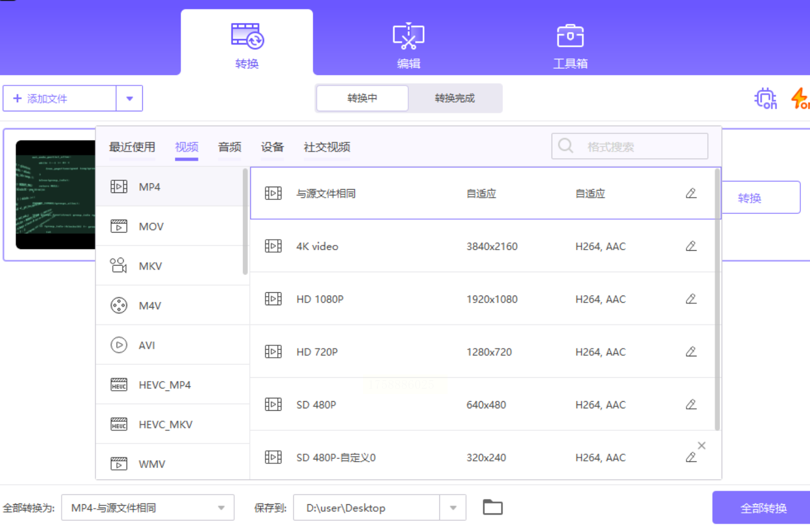Click the 全部转换 button

coord(763,508)
